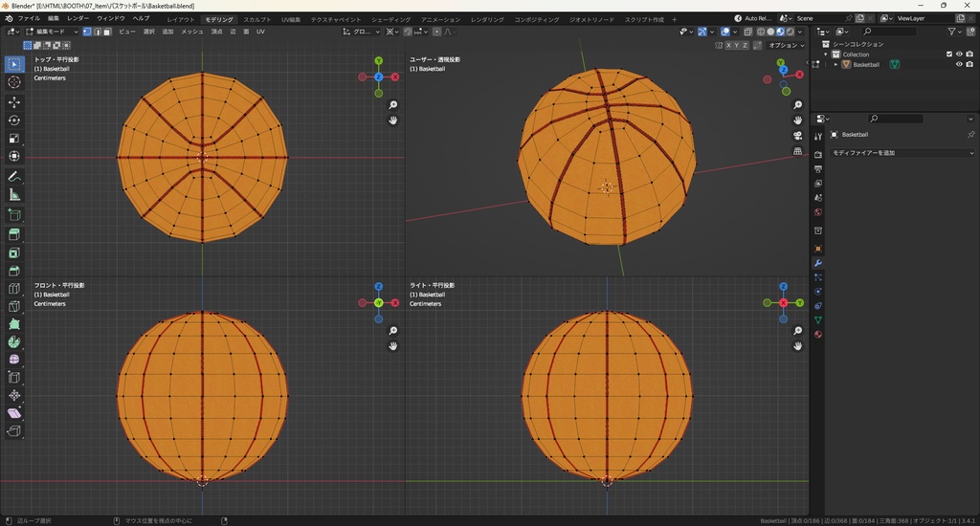
Task: Open the add modifier dropdown
Action: [x=902, y=153]
